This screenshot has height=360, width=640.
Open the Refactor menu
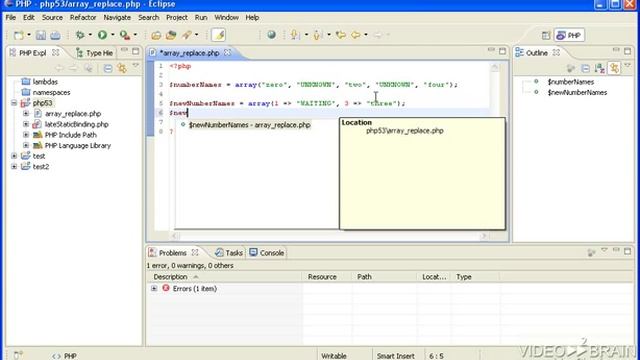pyautogui.click(x=83, y=18)
